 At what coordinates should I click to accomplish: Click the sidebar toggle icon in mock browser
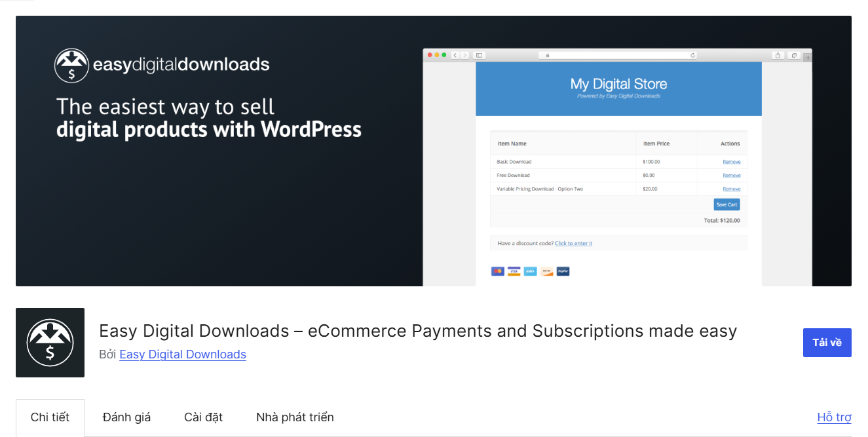click(479, 55)
